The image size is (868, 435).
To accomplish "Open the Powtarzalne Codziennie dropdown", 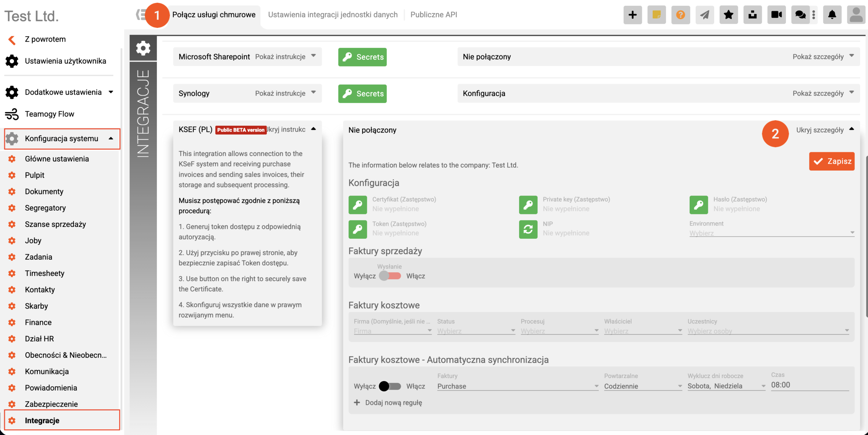I will coord(643,386).
